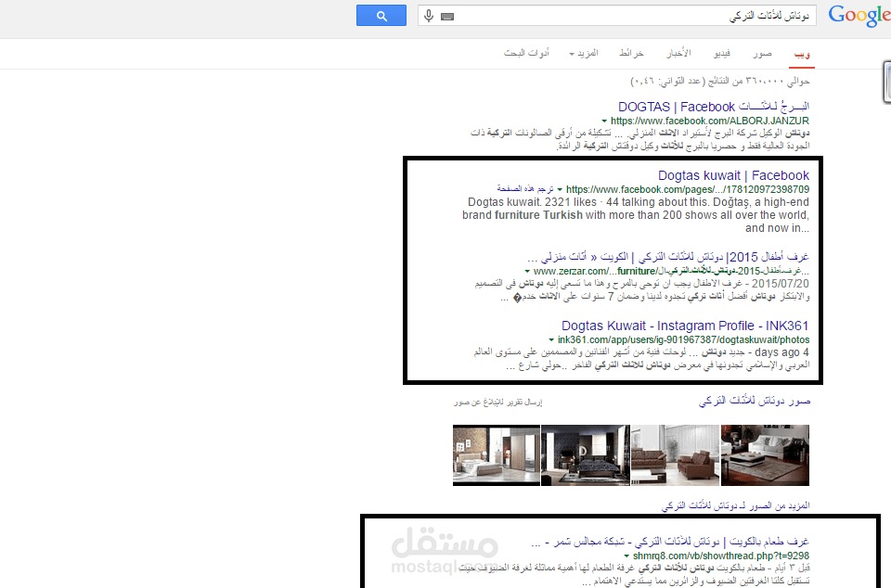Open the الأخبار news tab

click(x=678, y=54)
